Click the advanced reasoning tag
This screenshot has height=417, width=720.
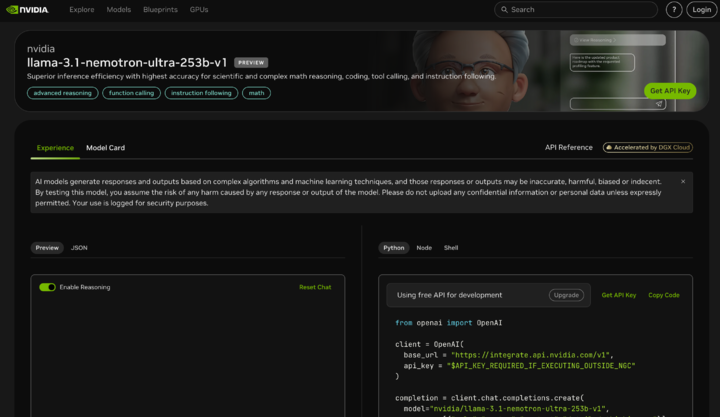click(x=62, y=93)
